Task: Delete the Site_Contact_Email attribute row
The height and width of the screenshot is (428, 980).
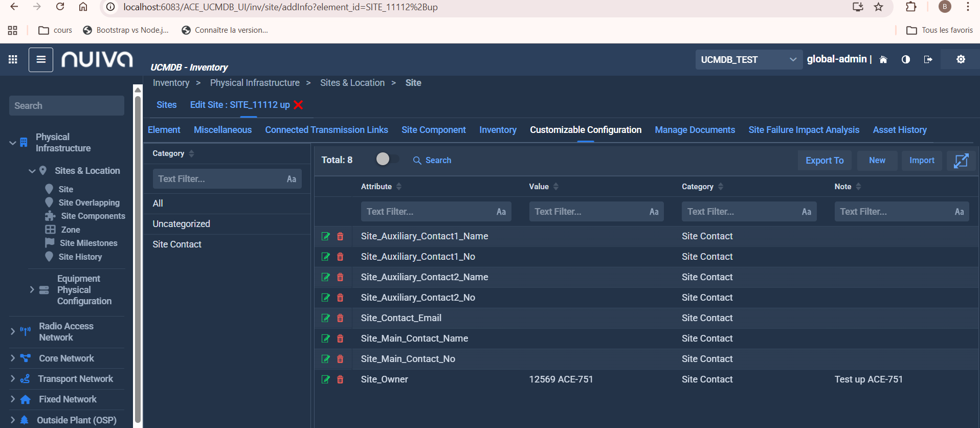Action: [x=340, y=318]
